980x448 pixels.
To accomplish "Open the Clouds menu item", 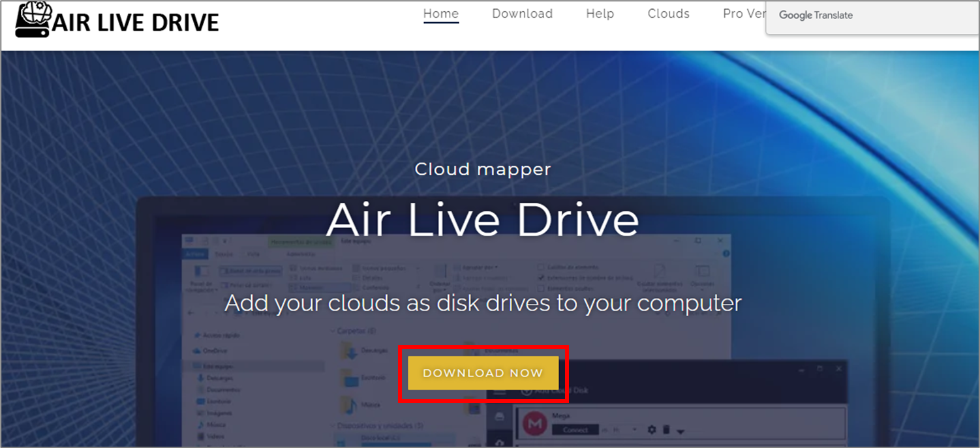I will coord(668,14).
